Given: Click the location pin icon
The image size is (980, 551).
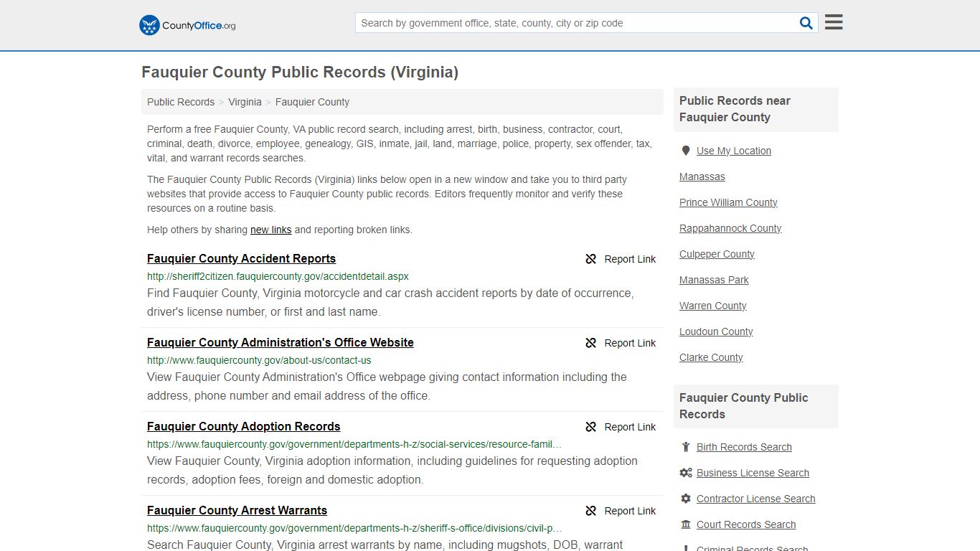Looking at the screenshot, I should [x=686, y=151].
